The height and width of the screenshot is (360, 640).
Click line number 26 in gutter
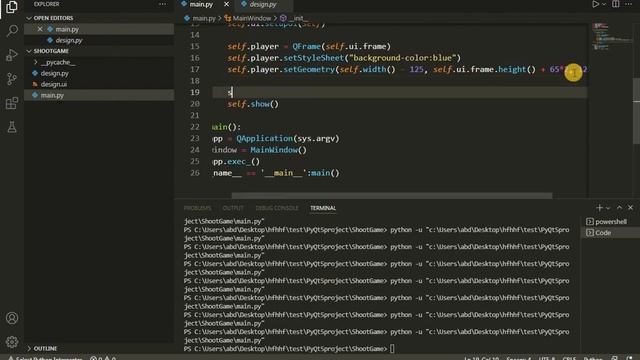coord(195,173)
